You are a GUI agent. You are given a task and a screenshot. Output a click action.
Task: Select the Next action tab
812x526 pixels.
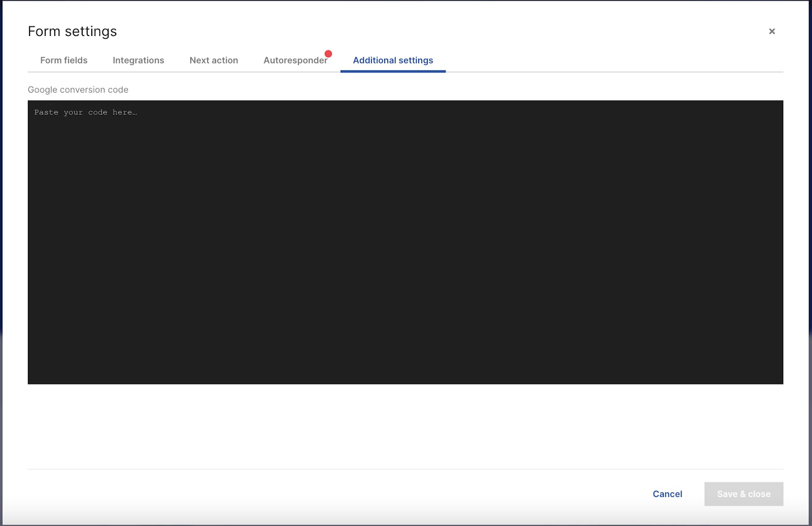tap(214, 60)
